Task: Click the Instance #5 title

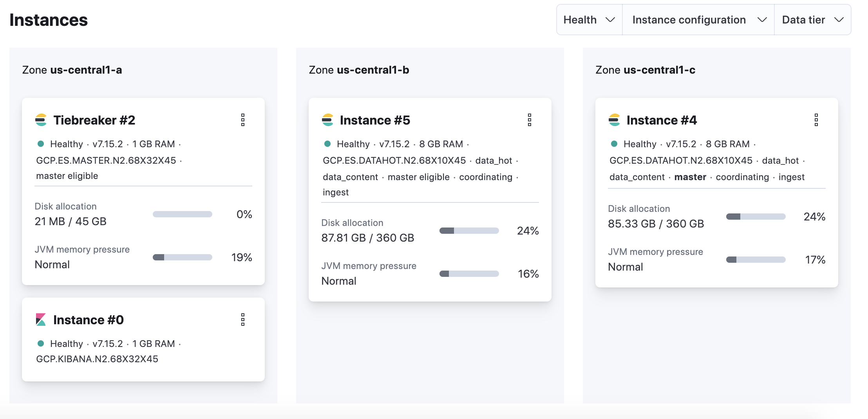Action: click(x=375, y=120)
